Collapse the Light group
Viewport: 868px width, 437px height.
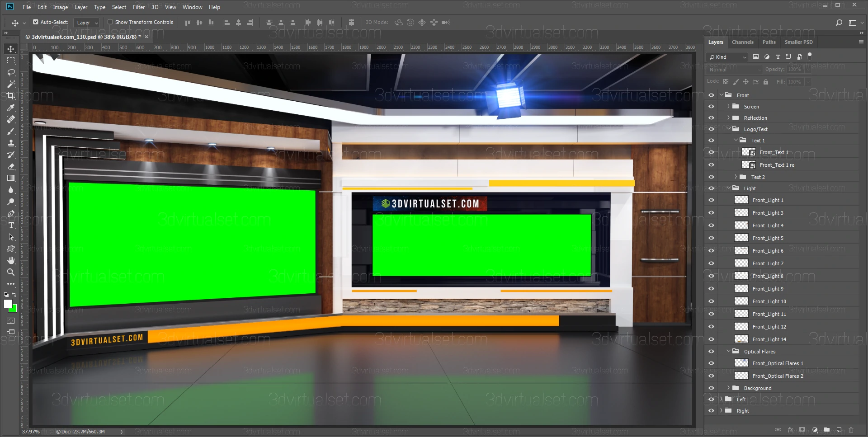728,188
